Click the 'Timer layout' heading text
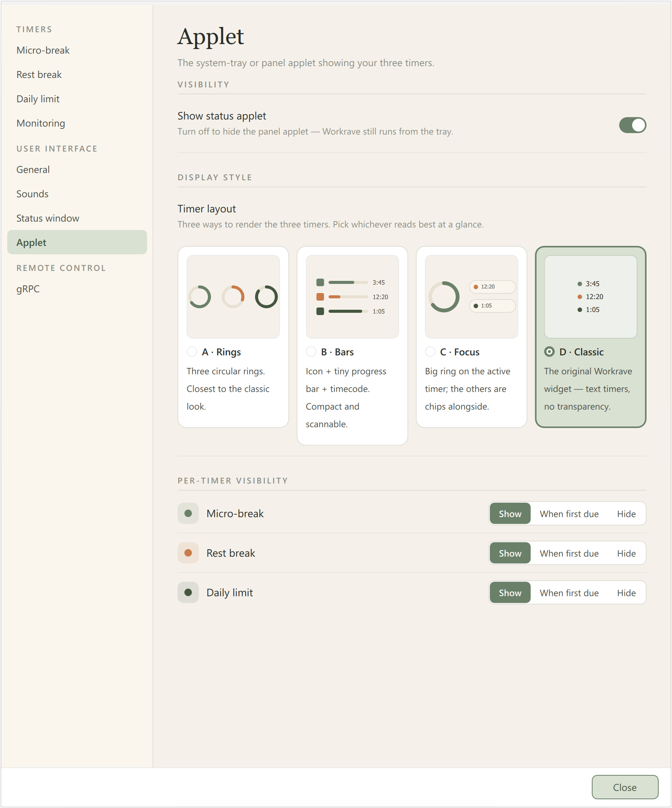The height and width of the screenshot is (808, 672). pyautogui.click(x=207, y=209)
